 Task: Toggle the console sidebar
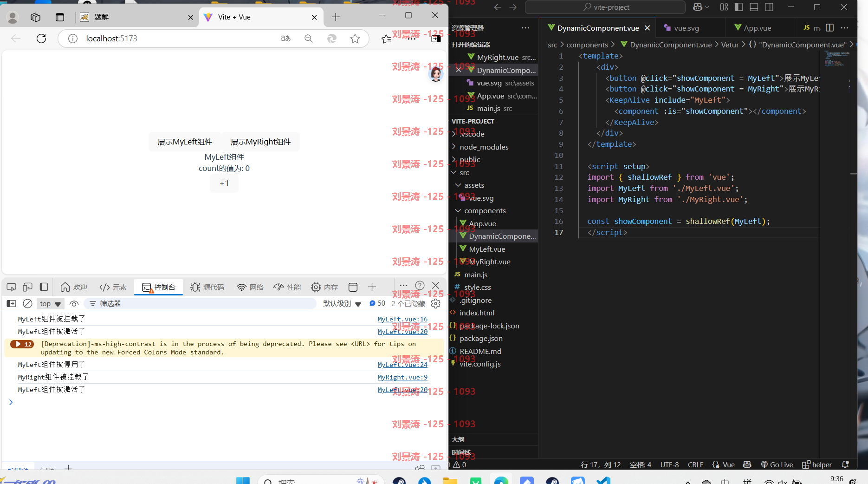click(x=12, y=303)
